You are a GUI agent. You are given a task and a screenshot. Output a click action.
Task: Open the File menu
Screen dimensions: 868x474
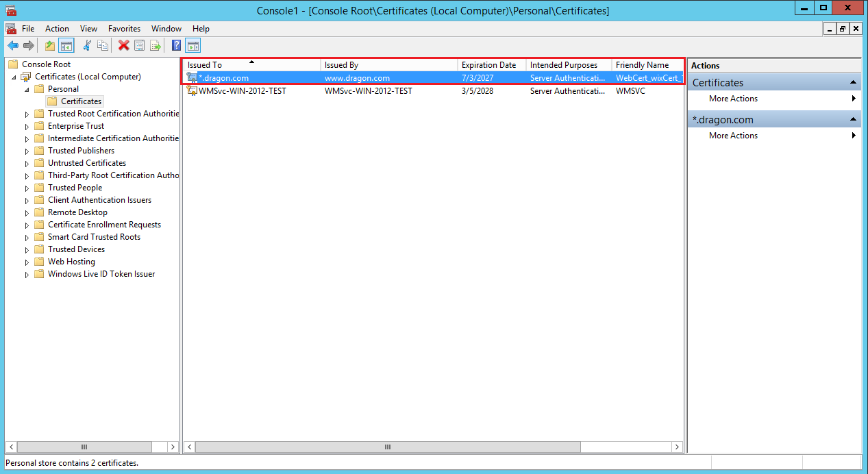click(x=28, y=29)
